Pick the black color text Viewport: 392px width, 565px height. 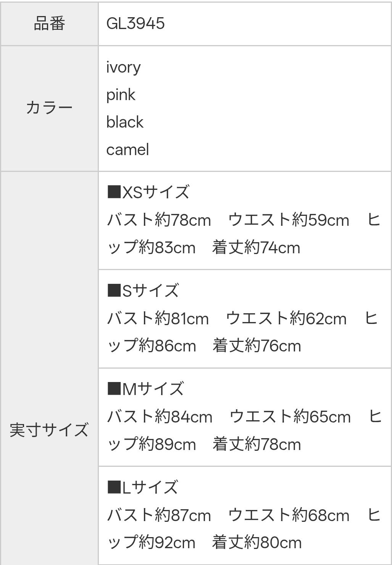click(125, 122)
